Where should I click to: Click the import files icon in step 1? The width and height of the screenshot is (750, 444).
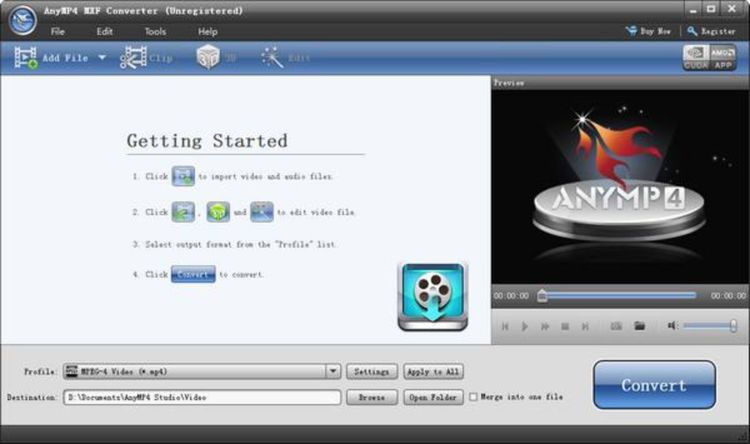pos(183,176)
